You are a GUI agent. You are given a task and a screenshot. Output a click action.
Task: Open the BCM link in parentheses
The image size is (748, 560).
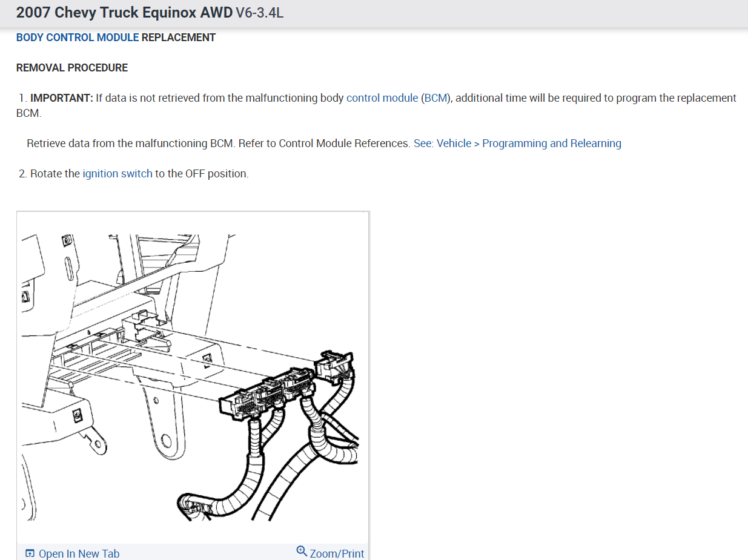click(435, 98)
